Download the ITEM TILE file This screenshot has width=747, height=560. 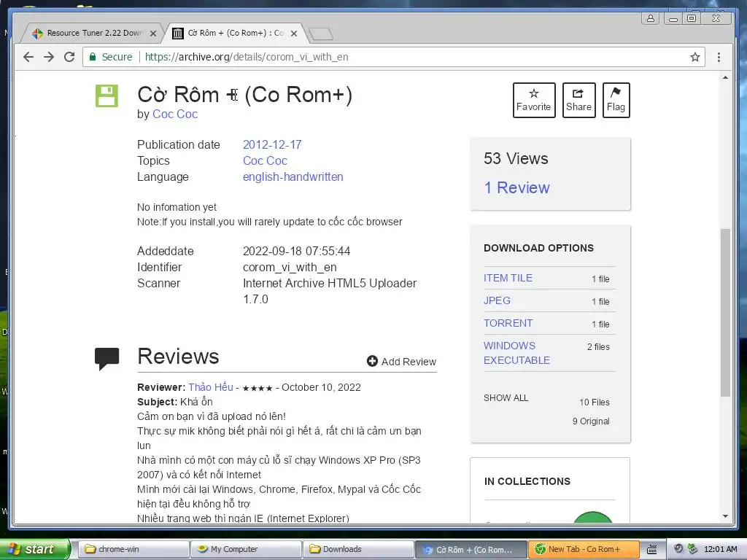pyautogui.click(x=508, y=278)
